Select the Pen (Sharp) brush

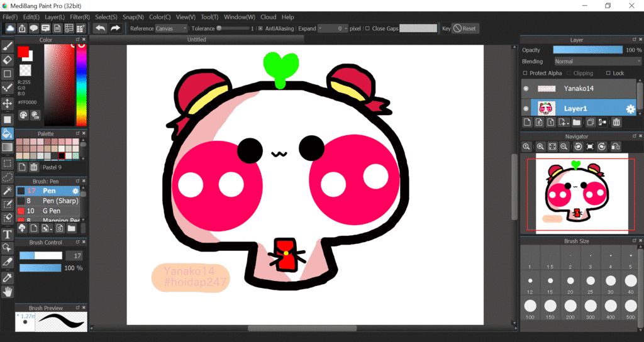(48, 201)
